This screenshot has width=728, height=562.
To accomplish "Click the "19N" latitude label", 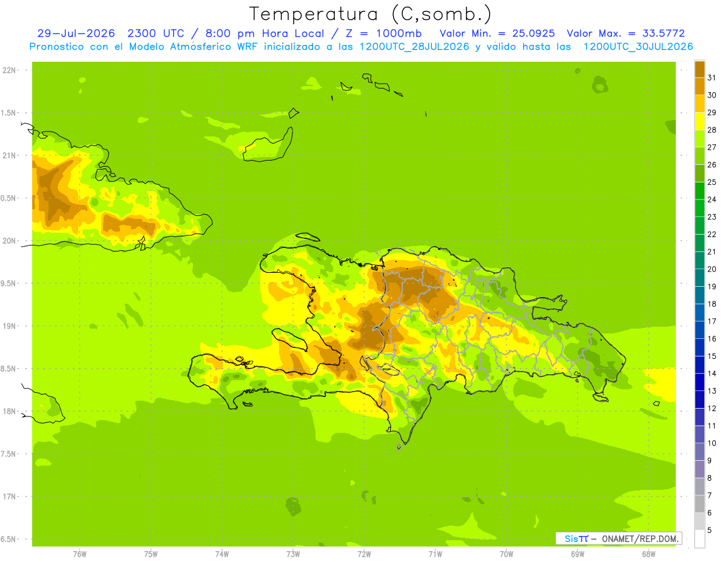I will coord(9,326).
